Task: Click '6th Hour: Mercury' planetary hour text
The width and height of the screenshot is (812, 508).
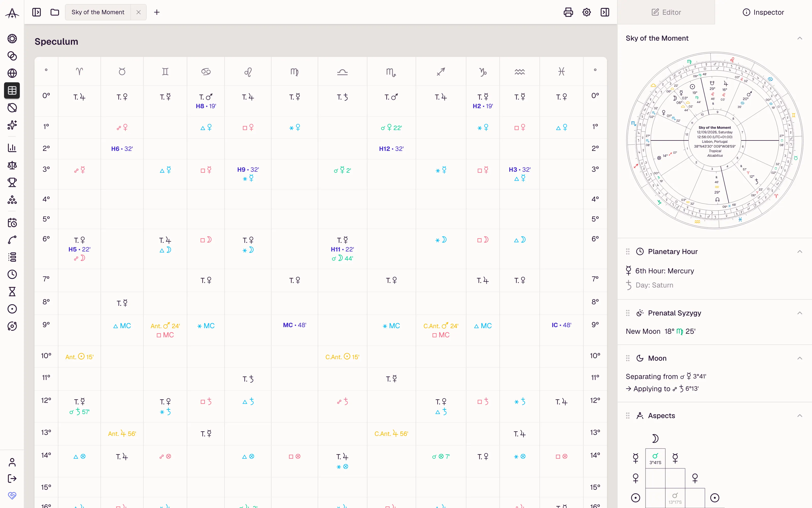Action: tap(664, 271)
